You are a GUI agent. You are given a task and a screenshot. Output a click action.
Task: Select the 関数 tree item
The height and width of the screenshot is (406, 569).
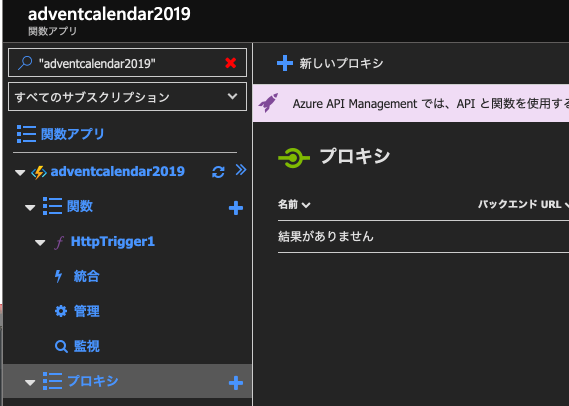[80, 206]
